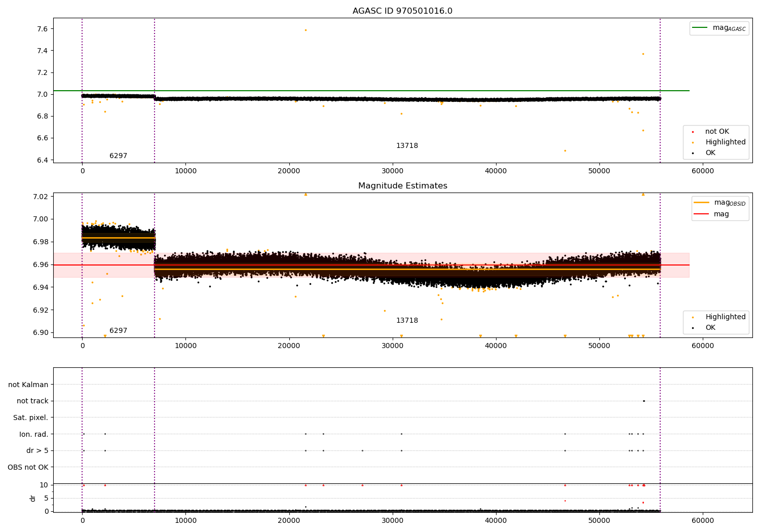Click the 7.02 y-axis tick label
Screen dimensions: 760x532
pyautogui.click(x=40, y=197)
